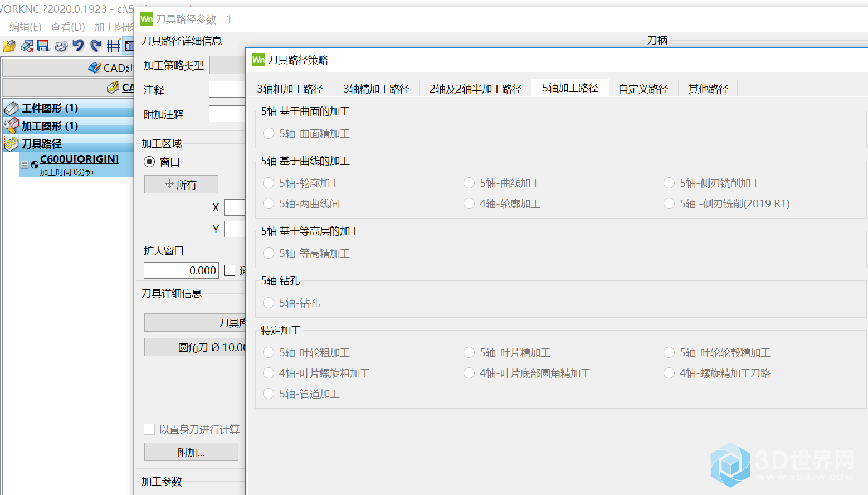The width and height of the screenshot is (868, 495).
Task: Click the printer settings toolbar icon
Action: point(61,46)
